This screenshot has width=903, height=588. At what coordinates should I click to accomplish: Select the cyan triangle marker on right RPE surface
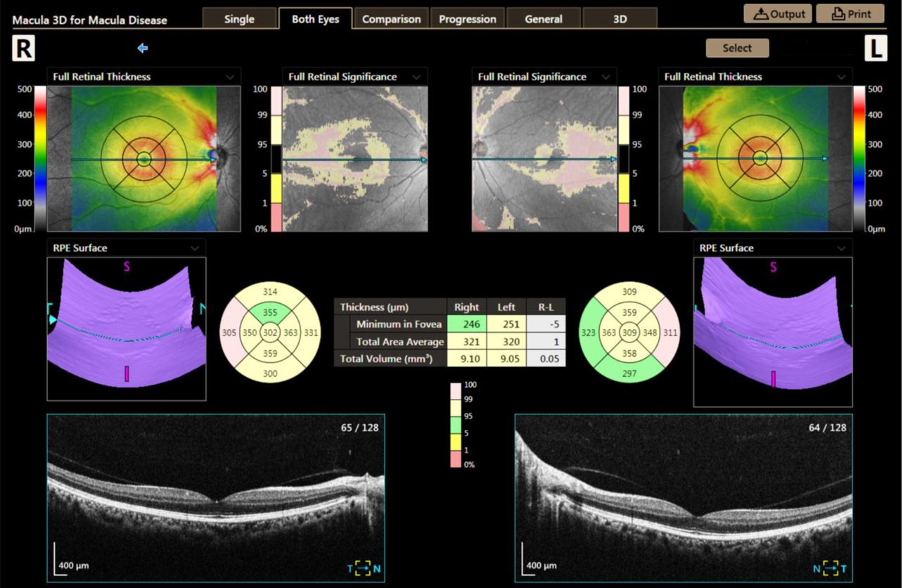click(x=51, y=320)
